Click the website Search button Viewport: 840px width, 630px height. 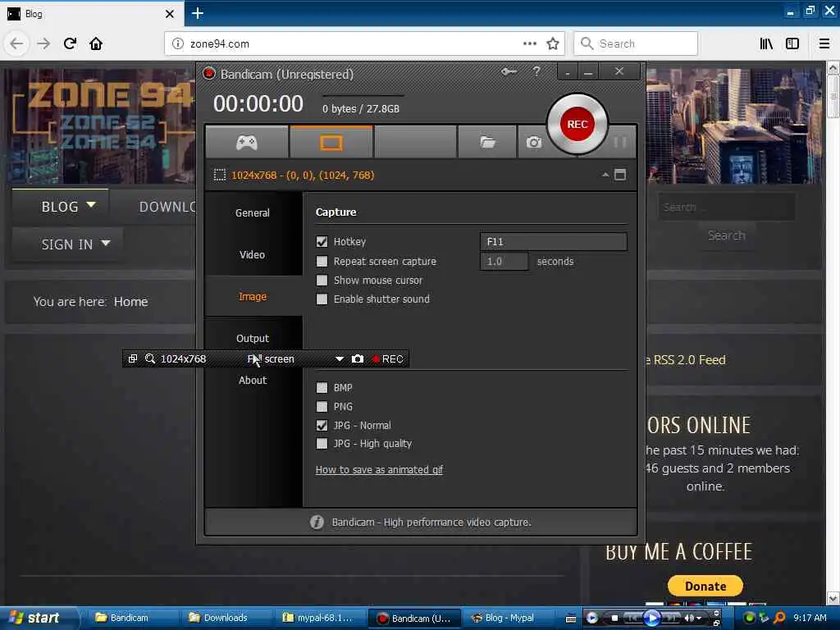(x=727, y=235)
